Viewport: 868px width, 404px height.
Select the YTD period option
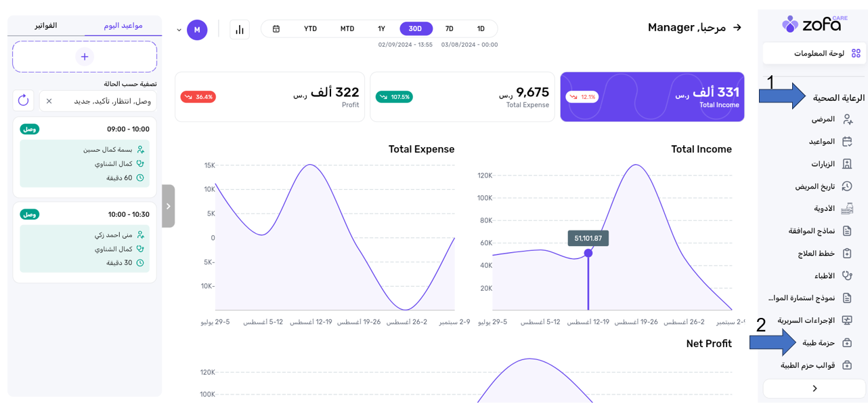tap(310, 29)
